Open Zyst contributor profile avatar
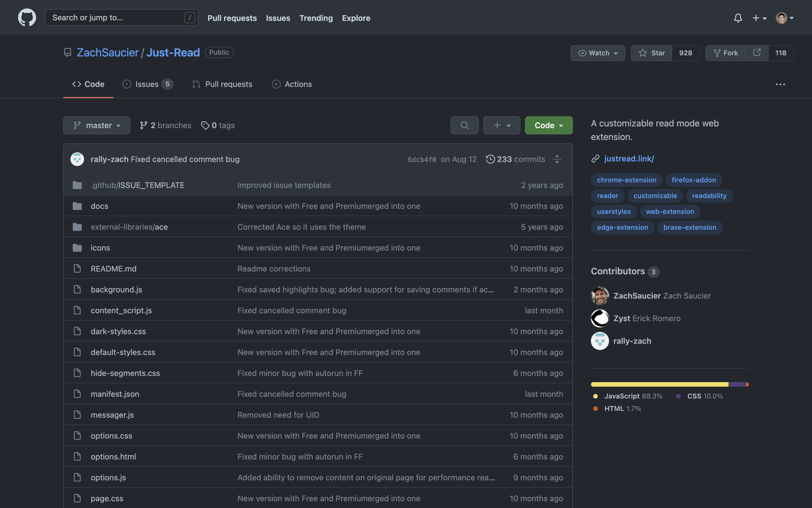The height and width of the screenshot is (508, 812). tap(600, 318)
